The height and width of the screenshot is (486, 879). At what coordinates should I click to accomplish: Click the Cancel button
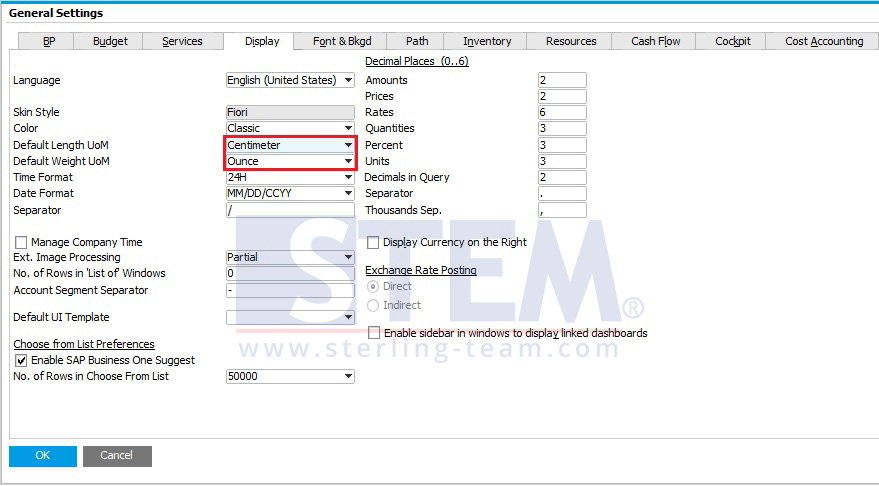pos(117,456)
